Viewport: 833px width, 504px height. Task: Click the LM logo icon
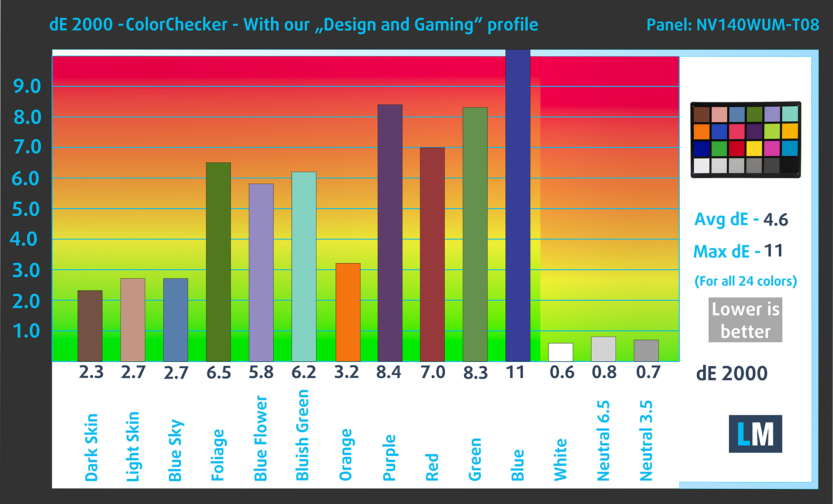tap(755, 434)
